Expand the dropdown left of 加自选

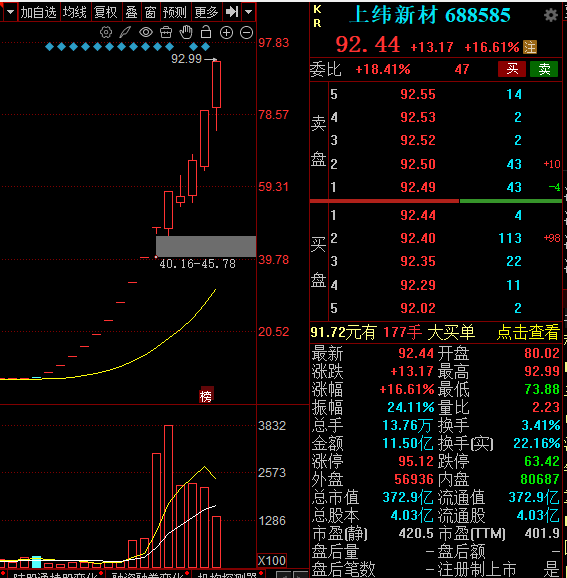click(x=10, y=12)
